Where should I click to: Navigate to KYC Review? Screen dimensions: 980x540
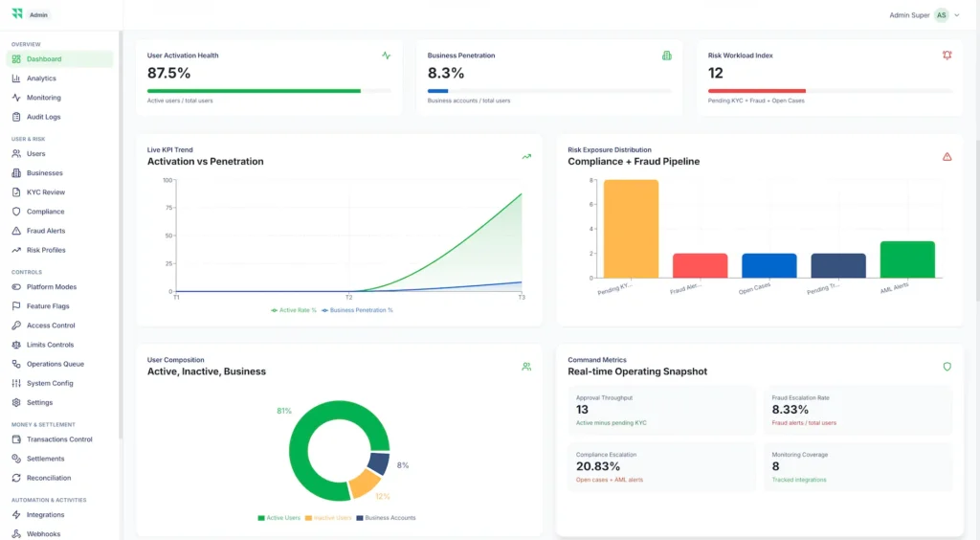[x=59, y=192]
